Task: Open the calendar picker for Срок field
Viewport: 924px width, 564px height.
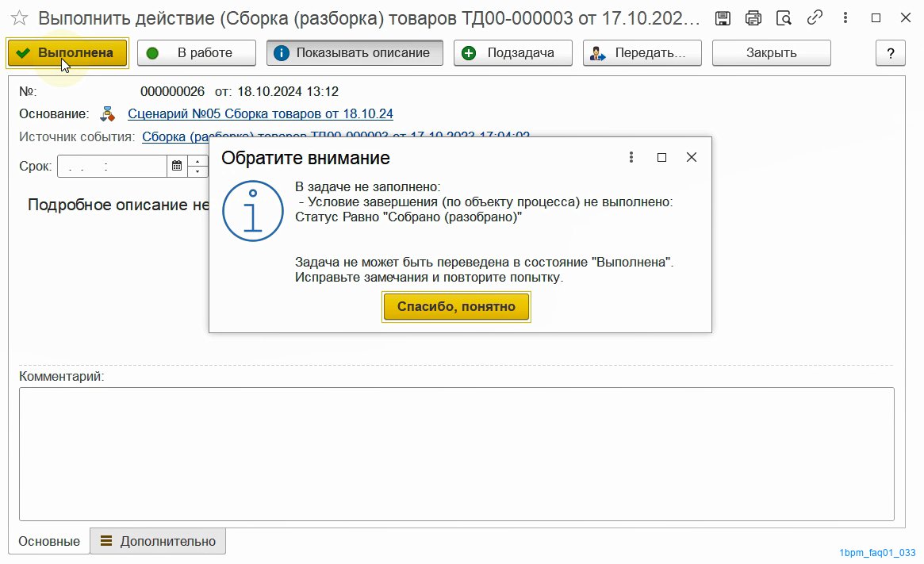Action: (x=176, y=167)
